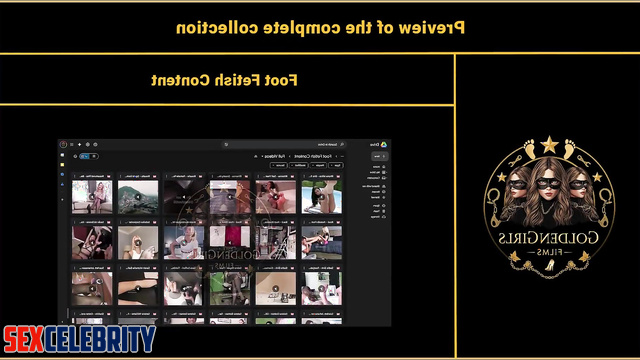The image size is (640, 360).
Task: Expand the People filter dropdown chip
Action: 318,165
